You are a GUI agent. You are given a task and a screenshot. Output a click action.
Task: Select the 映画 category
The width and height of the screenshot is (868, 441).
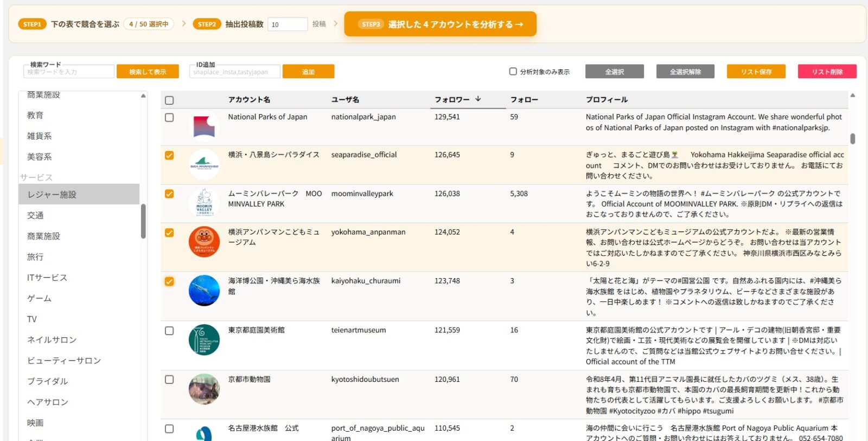pyautogui.click(x=79, y=423)
